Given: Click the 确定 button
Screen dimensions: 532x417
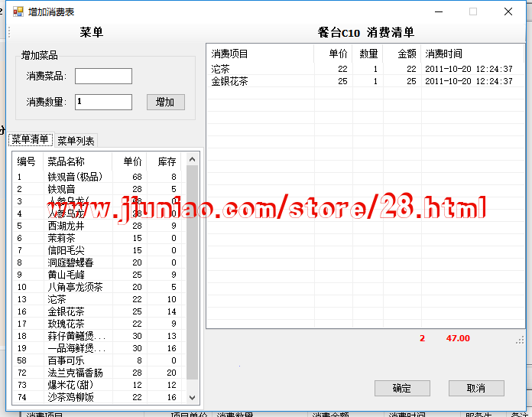Looking at the screenshot, I should point(402,388).
